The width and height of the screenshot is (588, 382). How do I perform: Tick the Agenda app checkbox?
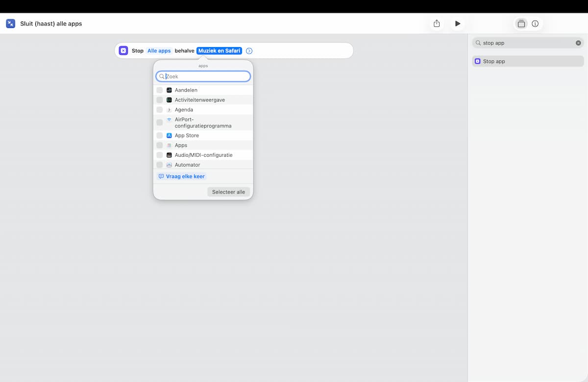[160, 110]
